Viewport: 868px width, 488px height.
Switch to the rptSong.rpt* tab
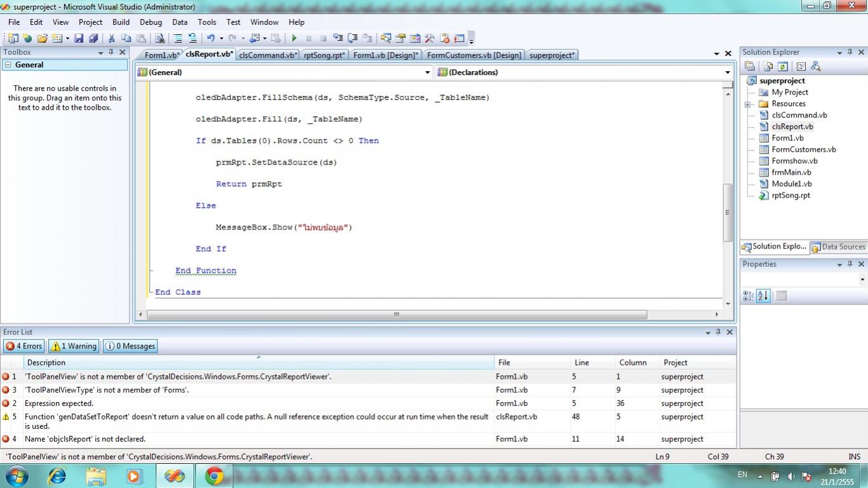[x=325, y=55]
